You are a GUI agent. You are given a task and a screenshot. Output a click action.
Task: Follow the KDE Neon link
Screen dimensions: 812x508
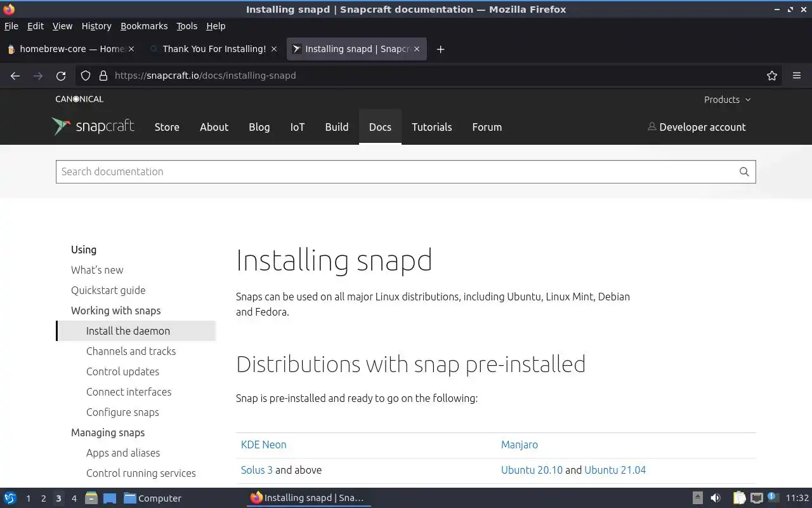point(263,444)
